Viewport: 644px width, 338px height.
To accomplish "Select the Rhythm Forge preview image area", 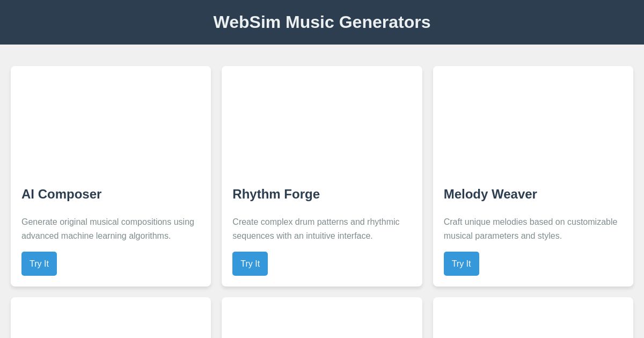I will click(x=322, y=121).
